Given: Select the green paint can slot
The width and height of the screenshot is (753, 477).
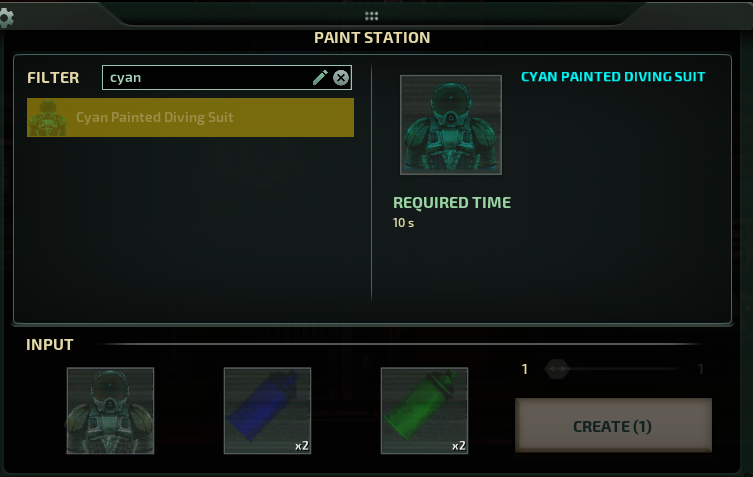Looking at the screenshot, I should [425, 411].
